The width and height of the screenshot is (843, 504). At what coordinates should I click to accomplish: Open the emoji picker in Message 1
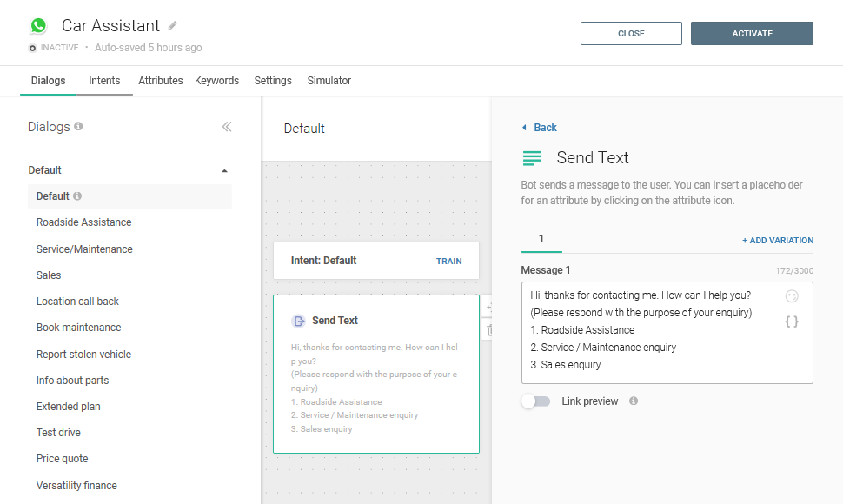tap(791, 296)
